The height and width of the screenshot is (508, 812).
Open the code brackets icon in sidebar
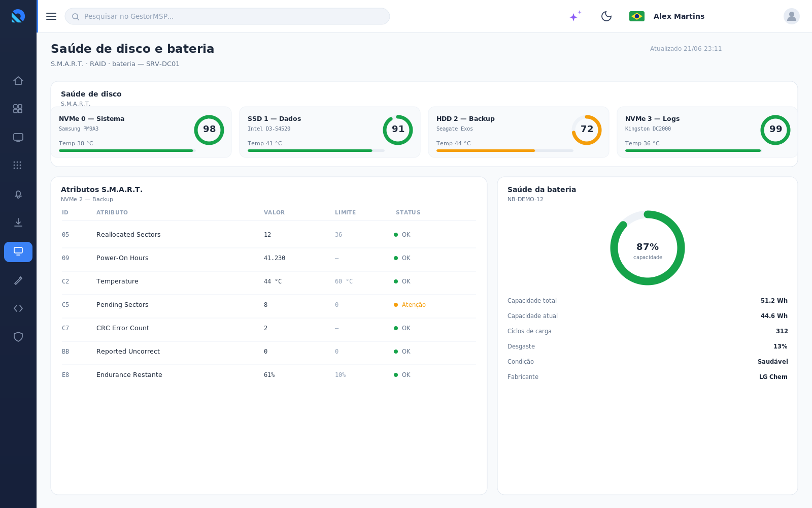(18, 308)
